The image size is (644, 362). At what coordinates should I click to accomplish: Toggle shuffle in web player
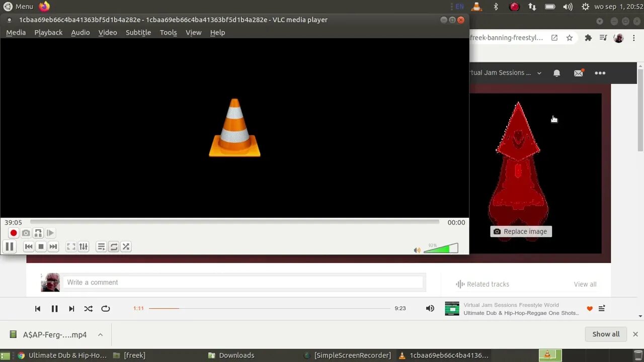point(88,309)
